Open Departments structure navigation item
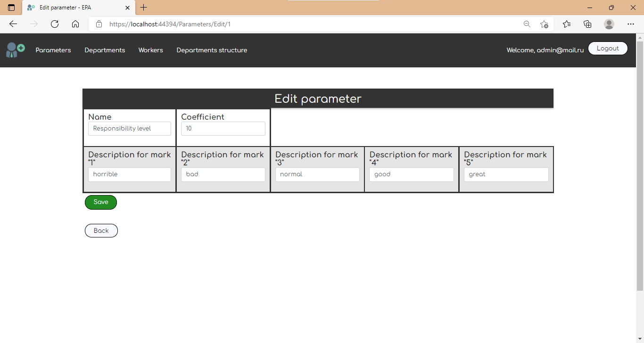The image size is (644, 343). [212, 50]
